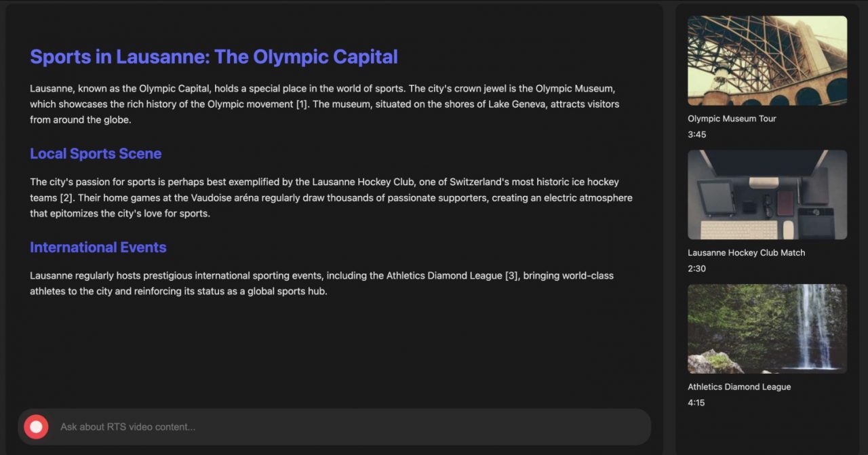This screenshot has height=455, width=868.
Task: Click the Olympic Museum introductory paragraph
Action: [324, 104]
